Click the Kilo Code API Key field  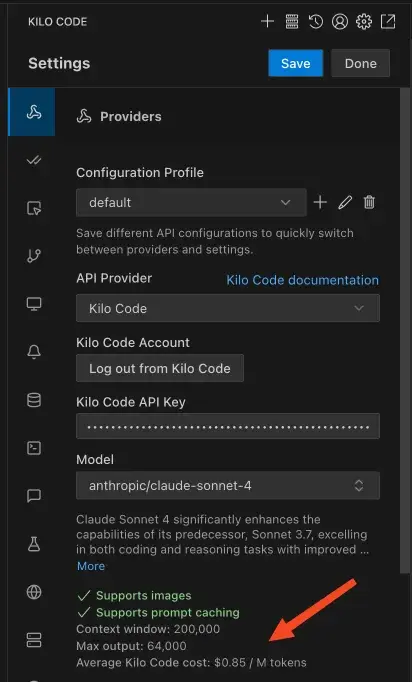pos(228,426)
